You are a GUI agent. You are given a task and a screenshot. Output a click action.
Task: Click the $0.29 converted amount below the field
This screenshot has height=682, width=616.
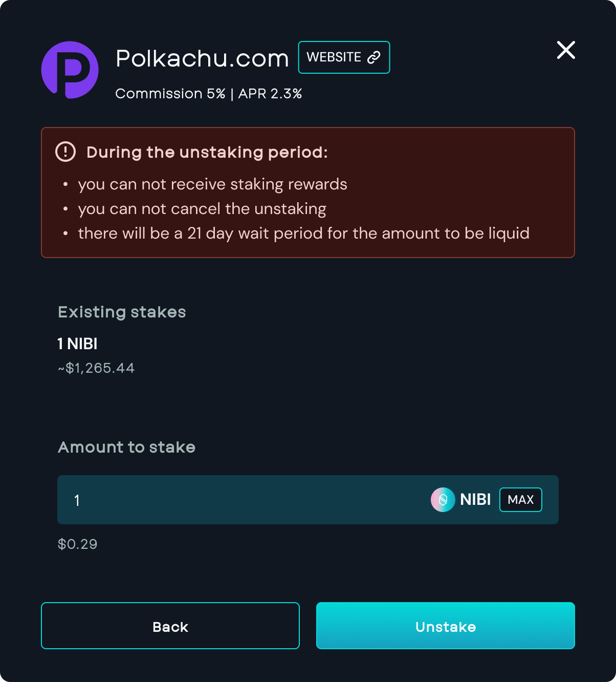tap(77, 544)
